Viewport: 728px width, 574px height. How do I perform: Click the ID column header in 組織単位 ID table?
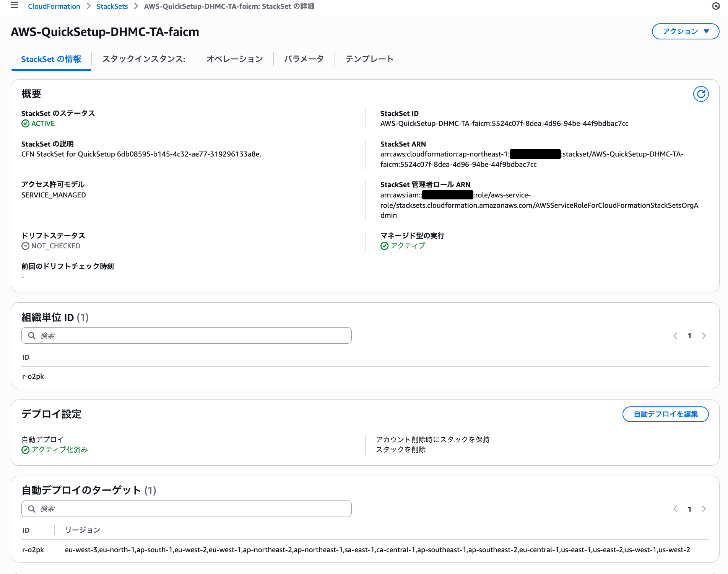[26, 357]
